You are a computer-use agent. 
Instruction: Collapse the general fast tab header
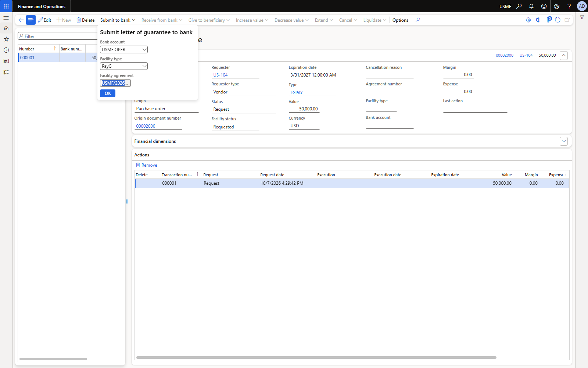point(564,56)
